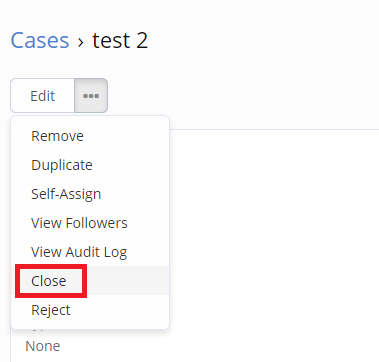This screenshot has height=362, width=379.
Task: Open the View Audit Log option
Action: coord(90,252)
